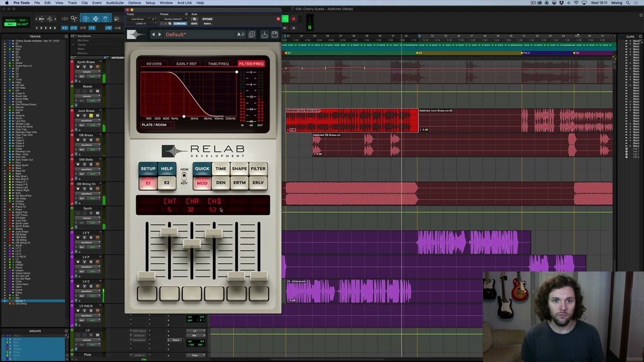Viewport: 644px width, 362px height.
Task: Click the QUICK button in Relab
Action: pyautogui.click(x=202, y=169)
